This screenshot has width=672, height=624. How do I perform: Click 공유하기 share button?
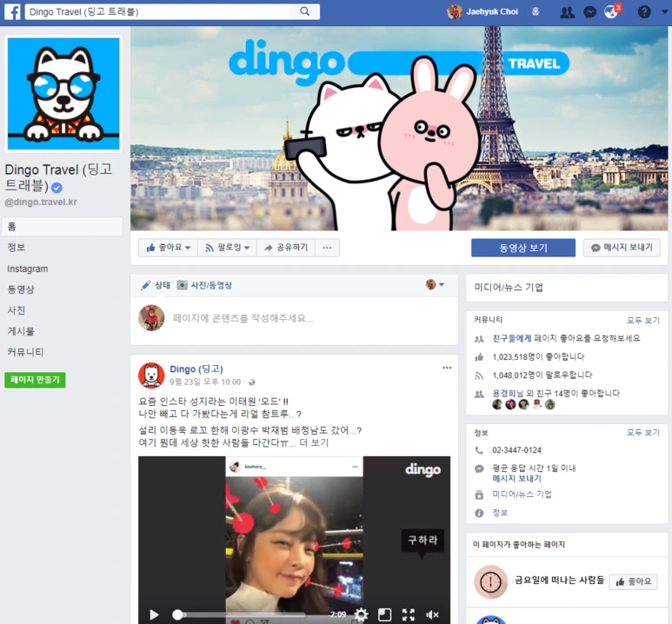click(286, 248)
